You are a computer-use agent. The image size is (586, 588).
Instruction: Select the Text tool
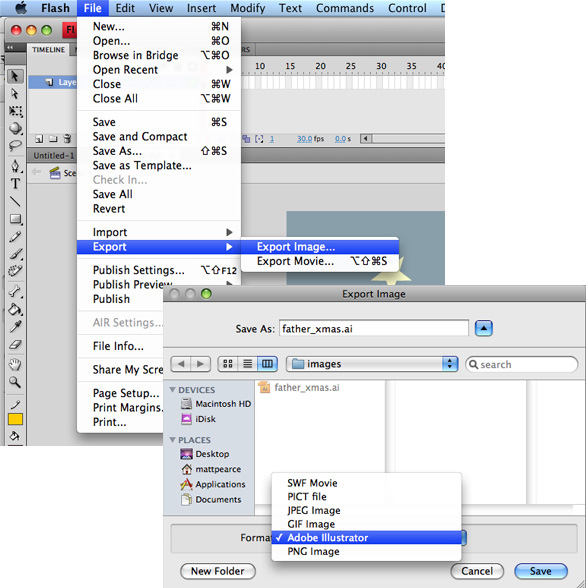[x=15, y=184]
